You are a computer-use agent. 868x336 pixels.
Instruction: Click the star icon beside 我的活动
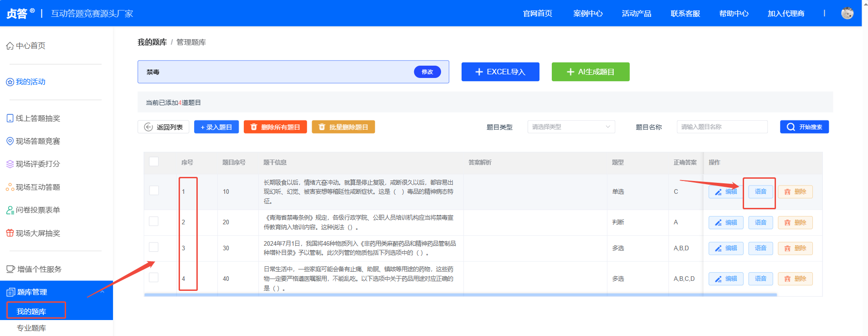click(x=10, y=82)
